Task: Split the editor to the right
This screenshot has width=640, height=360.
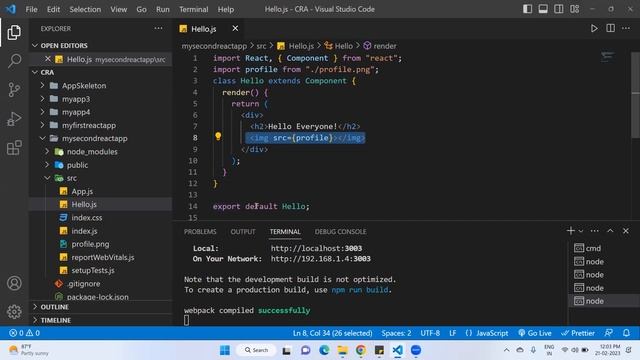Action: (x=610, y=28)
